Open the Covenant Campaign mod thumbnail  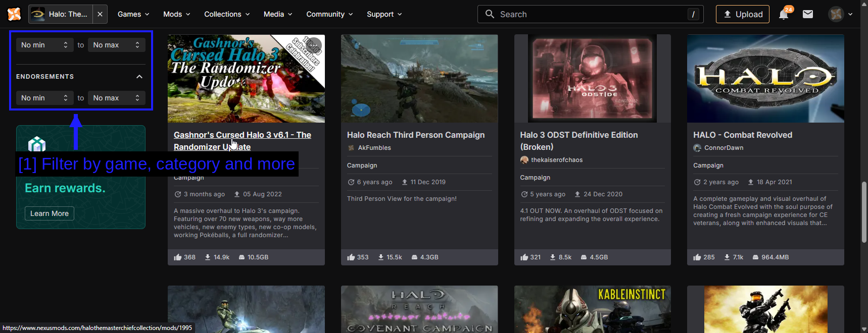click(419, 309)
